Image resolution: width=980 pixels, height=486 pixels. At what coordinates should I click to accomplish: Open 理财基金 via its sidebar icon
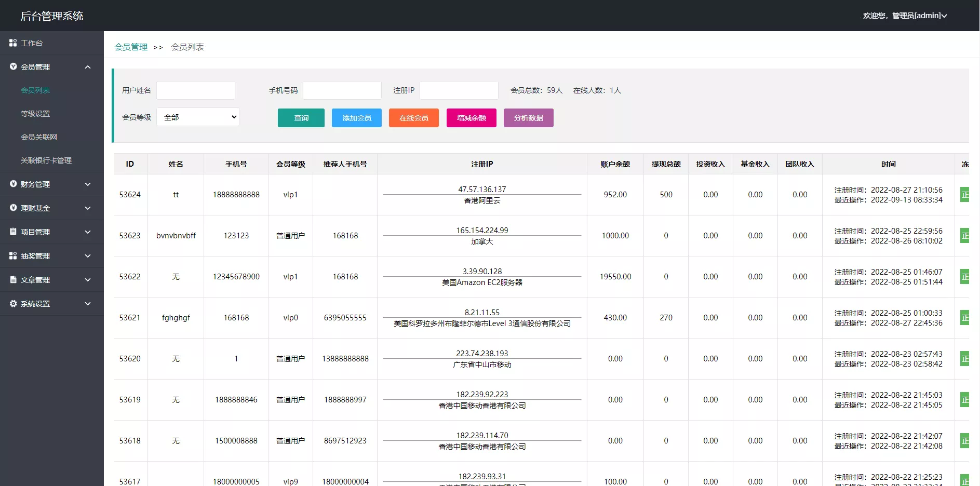[13, 208]
